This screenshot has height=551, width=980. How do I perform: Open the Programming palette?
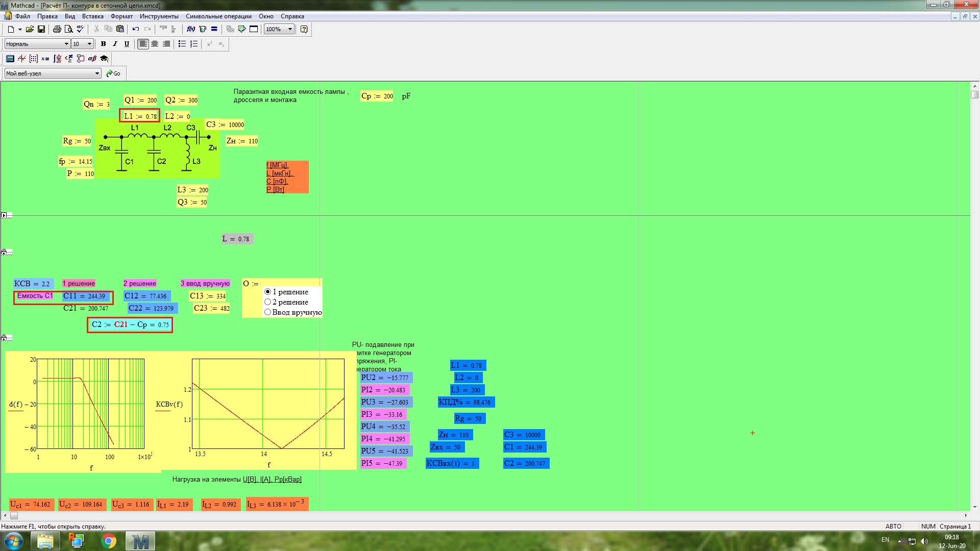(81, 59)
